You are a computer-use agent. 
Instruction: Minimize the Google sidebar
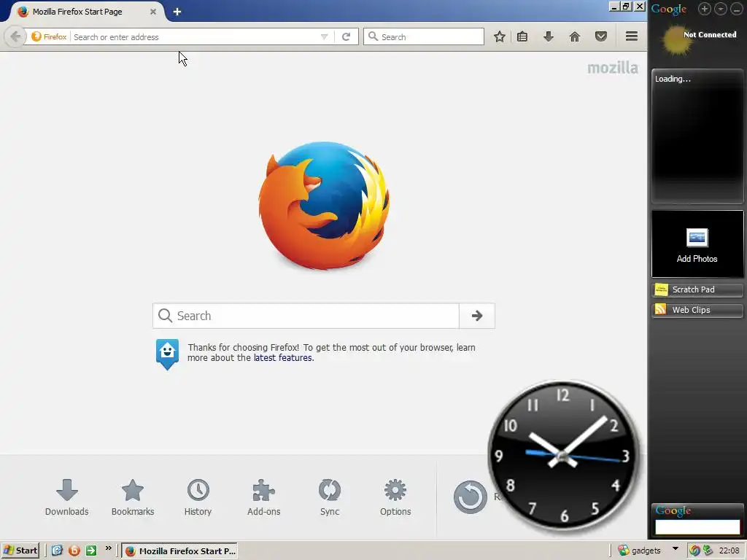point(736,9)
